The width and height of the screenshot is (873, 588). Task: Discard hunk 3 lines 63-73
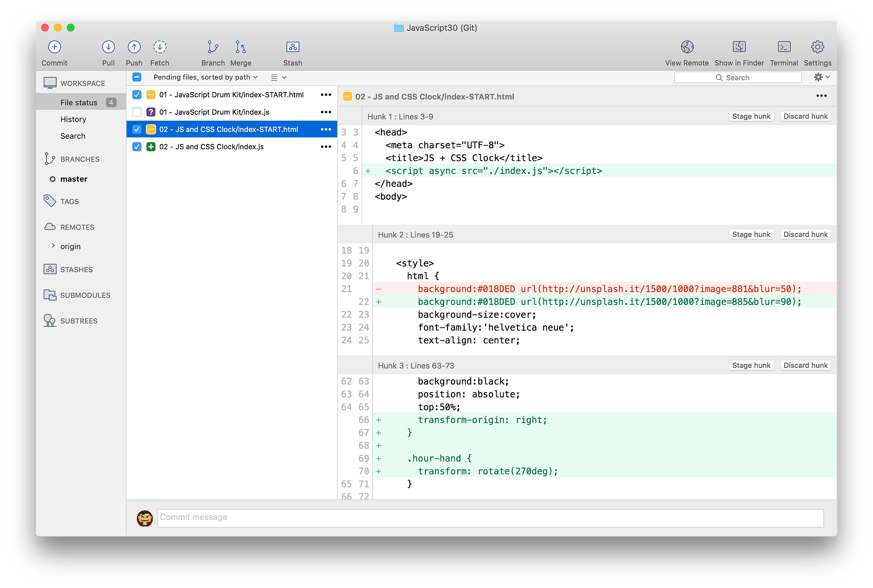(805, 366)
